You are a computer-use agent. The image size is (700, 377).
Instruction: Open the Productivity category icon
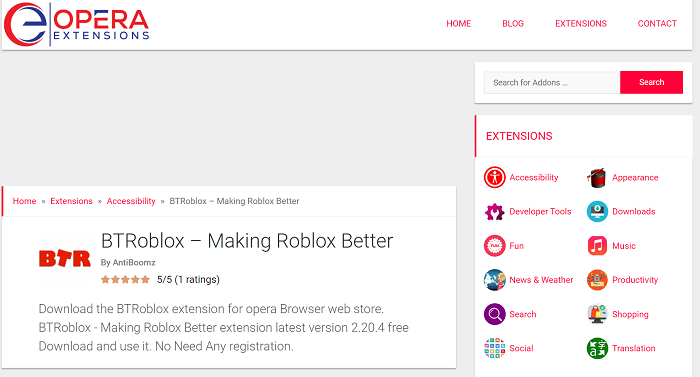pos(597,280)
